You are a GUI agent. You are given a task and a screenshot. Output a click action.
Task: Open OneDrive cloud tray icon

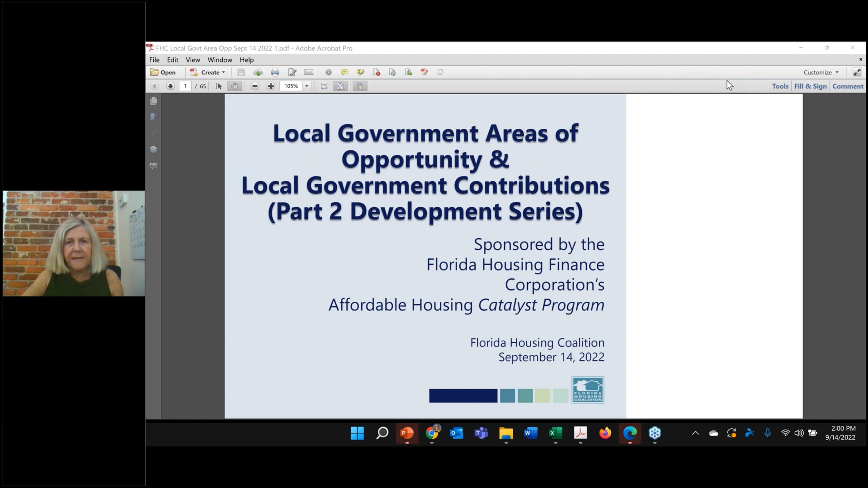coord(713,433)
